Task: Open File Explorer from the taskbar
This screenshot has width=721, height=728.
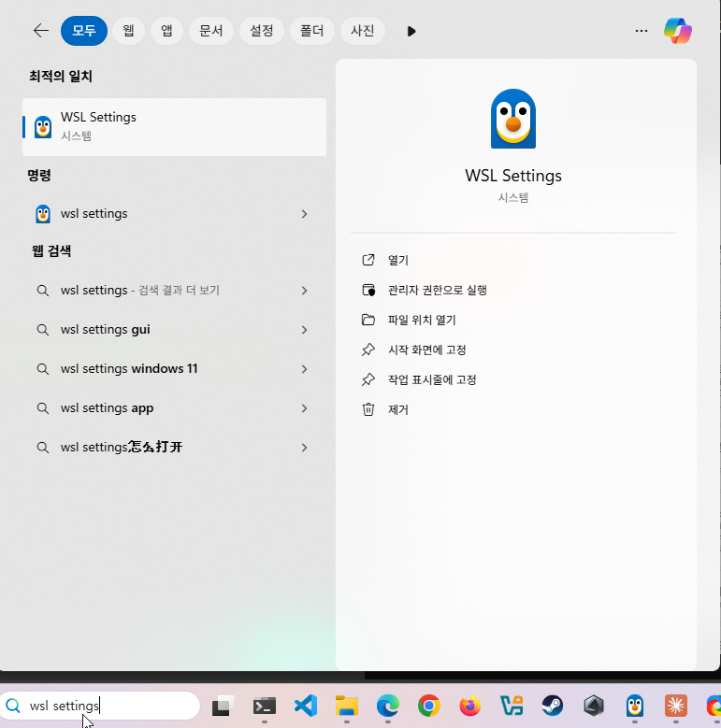Action: point(347,706)
